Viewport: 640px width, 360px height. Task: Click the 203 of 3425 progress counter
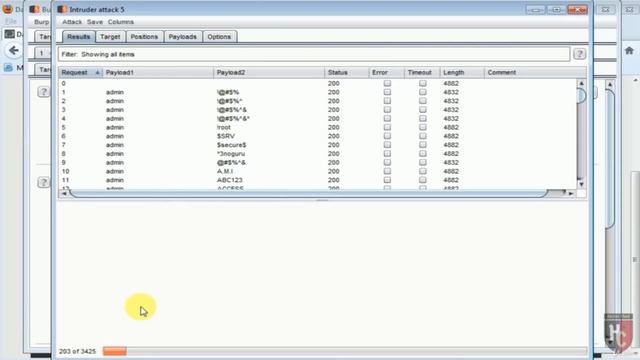(x=77, y=351)
